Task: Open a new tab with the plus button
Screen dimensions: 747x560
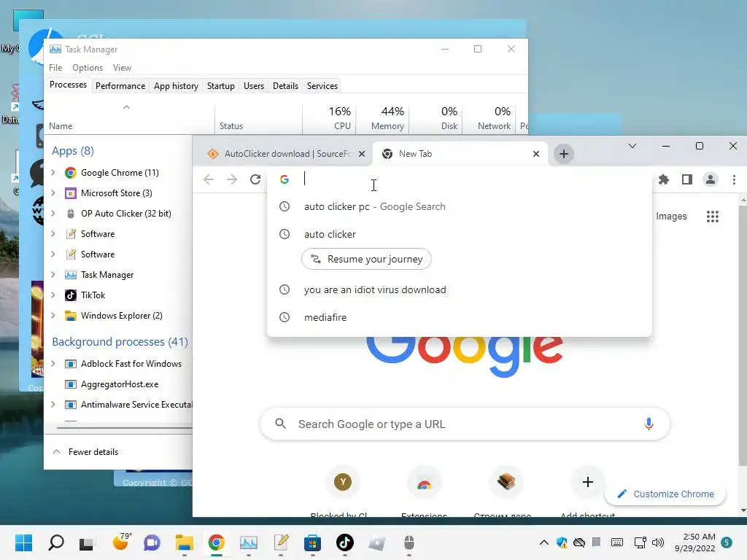Action: 564,154
